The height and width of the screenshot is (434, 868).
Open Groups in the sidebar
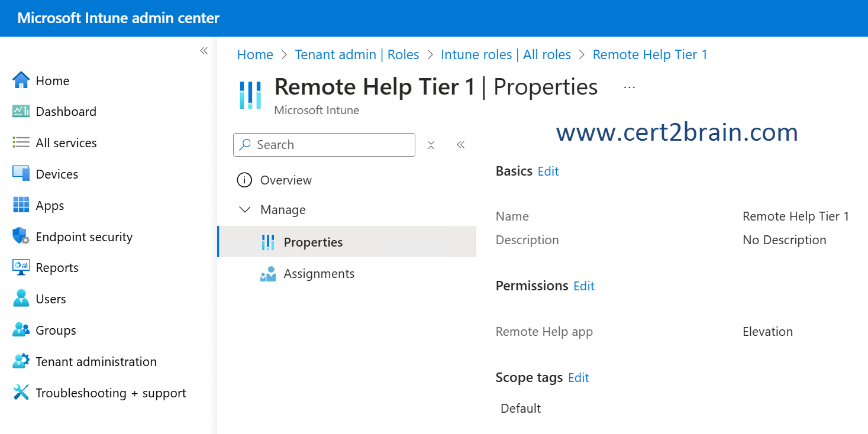(56, 331)
